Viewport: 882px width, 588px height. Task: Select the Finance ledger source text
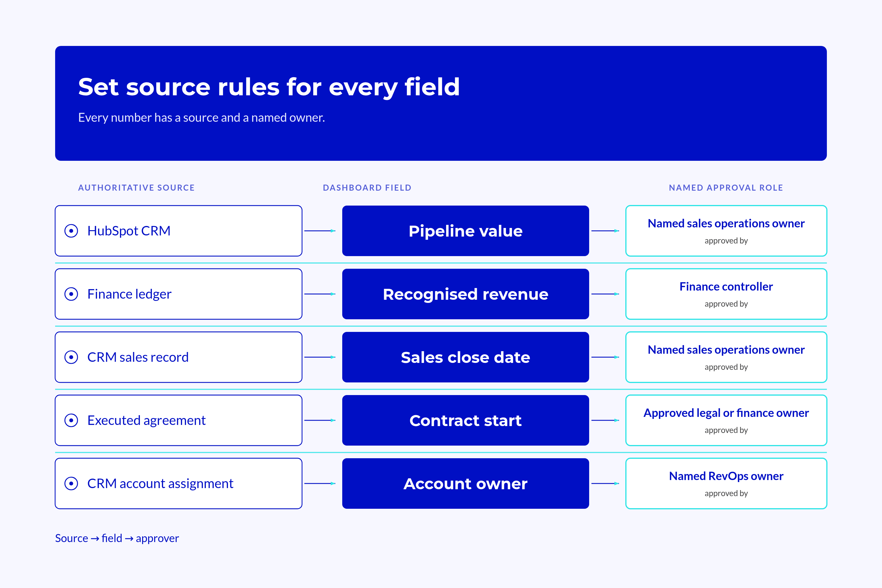pos(129,294)
